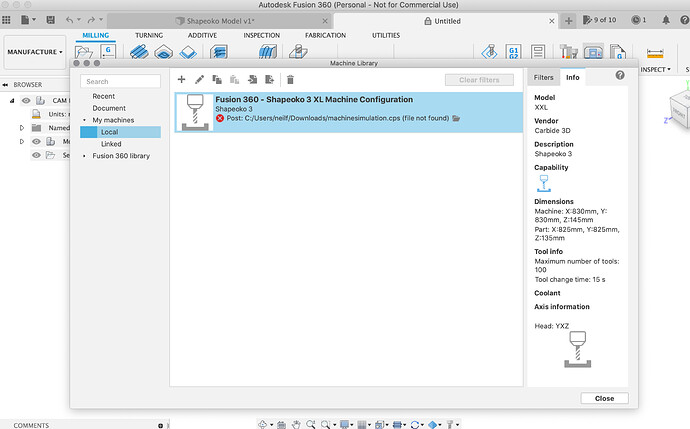Open NC program G1 G2 icon

click(514, 52)
